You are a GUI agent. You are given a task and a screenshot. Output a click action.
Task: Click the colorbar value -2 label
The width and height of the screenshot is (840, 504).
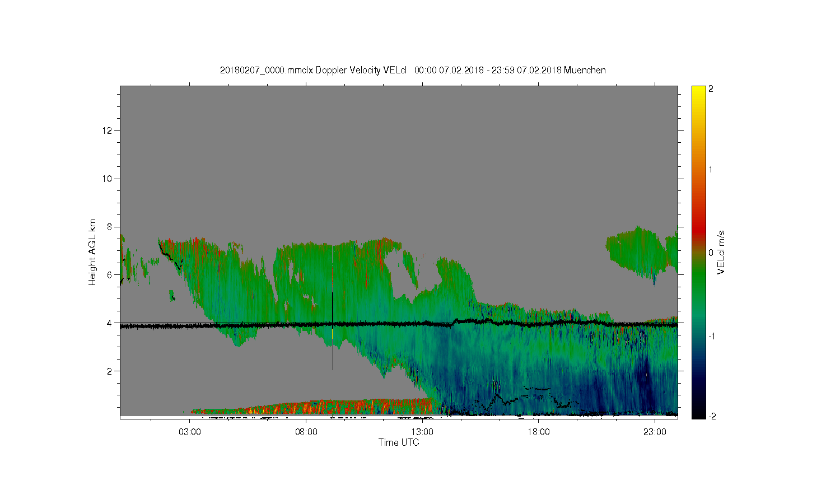coord(712,416)
